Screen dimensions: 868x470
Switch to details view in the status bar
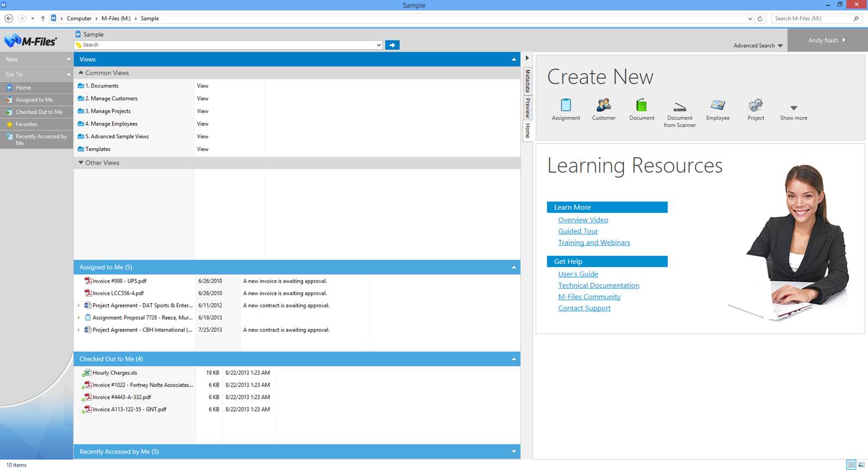[851, 465]
